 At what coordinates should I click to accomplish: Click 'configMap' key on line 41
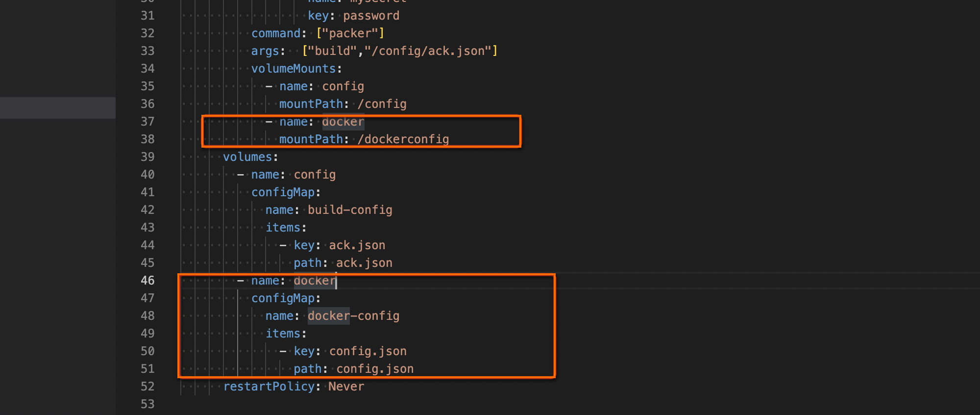coord(283,192)
